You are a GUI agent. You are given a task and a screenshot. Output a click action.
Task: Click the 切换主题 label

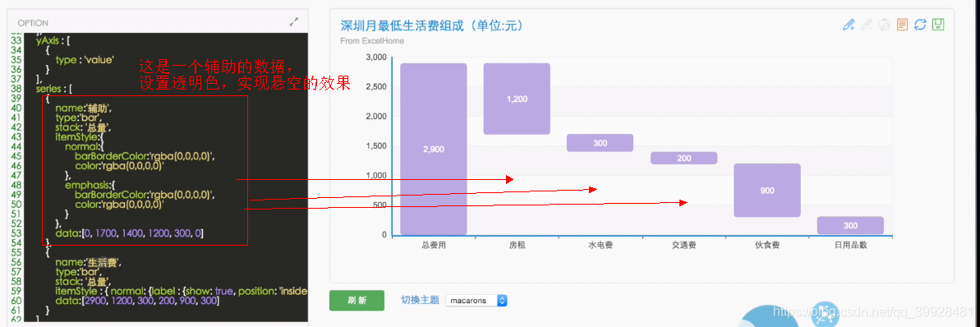click(x=420, y=300)
